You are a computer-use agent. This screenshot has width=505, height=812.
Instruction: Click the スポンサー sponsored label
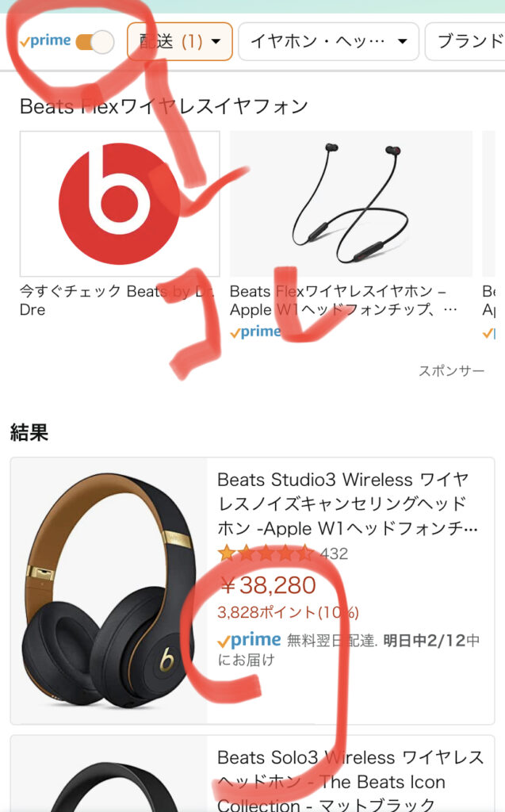tap(451, 371)
